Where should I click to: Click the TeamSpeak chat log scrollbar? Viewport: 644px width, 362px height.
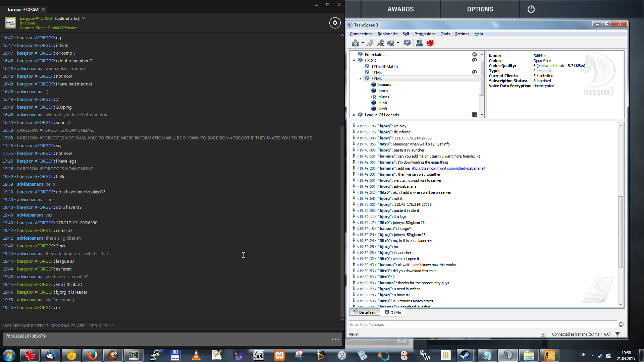coord(620,231)
